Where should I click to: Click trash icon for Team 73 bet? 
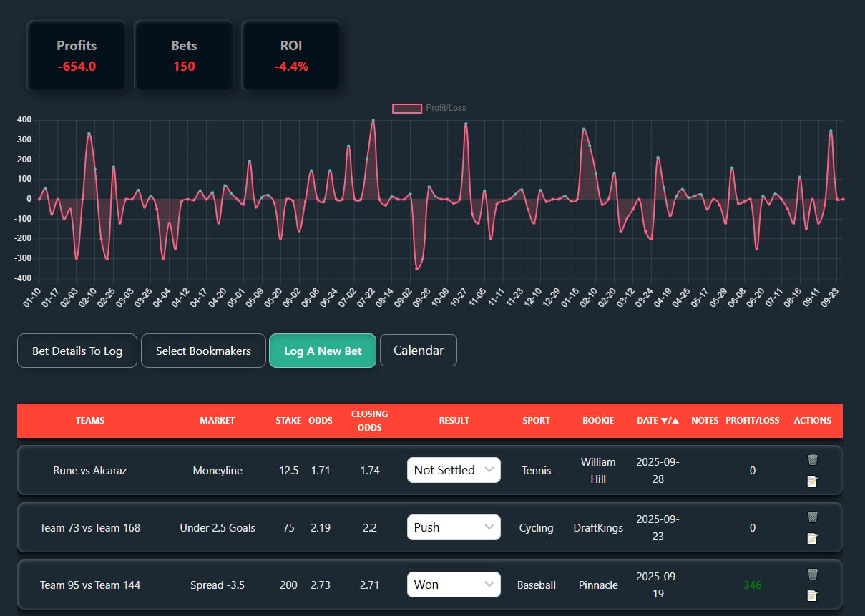812,517
